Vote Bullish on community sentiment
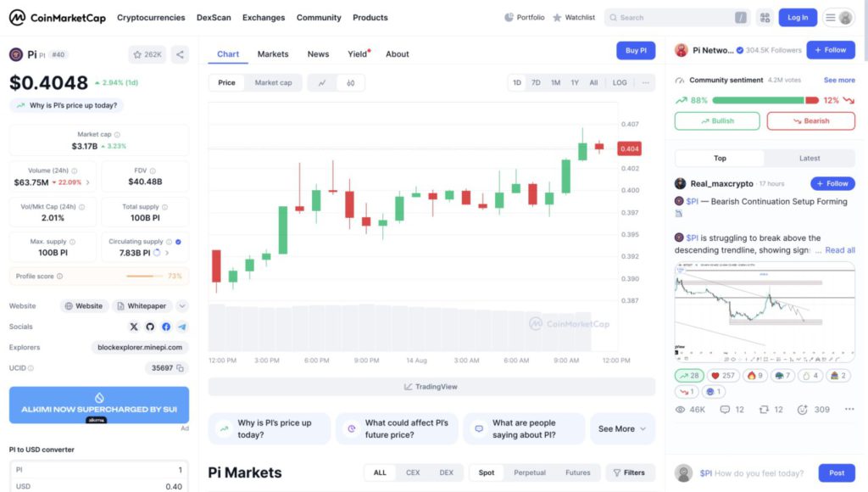Image resolution: width=868 pixels, height=492 pixels. (717, 121)
